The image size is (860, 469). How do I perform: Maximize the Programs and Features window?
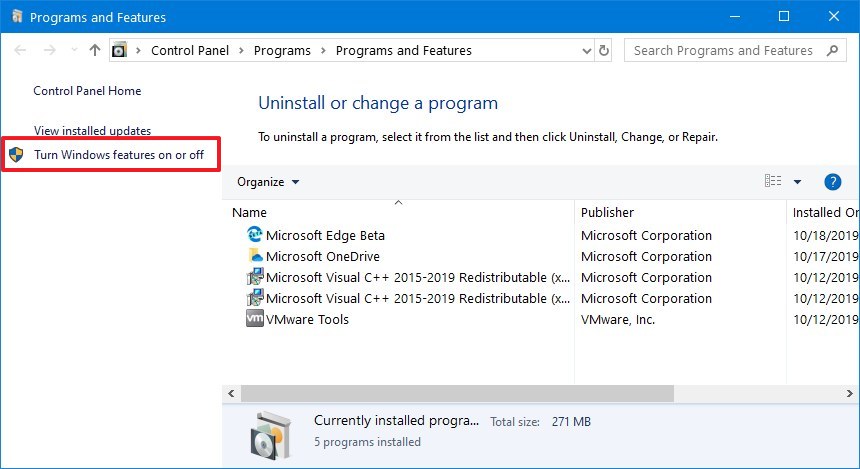pos(784,16)
